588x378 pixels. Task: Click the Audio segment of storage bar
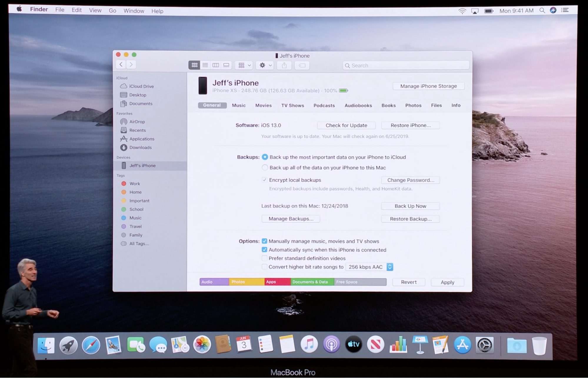(214, 282)
